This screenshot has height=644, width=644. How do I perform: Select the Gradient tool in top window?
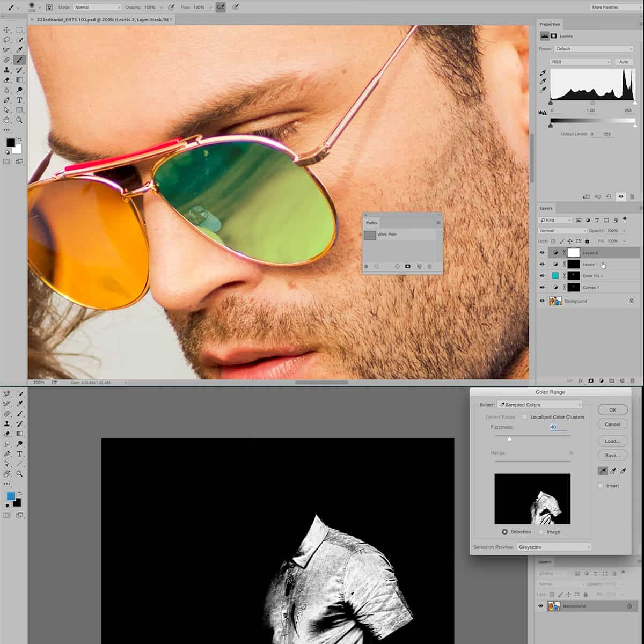tap(19, 80)
